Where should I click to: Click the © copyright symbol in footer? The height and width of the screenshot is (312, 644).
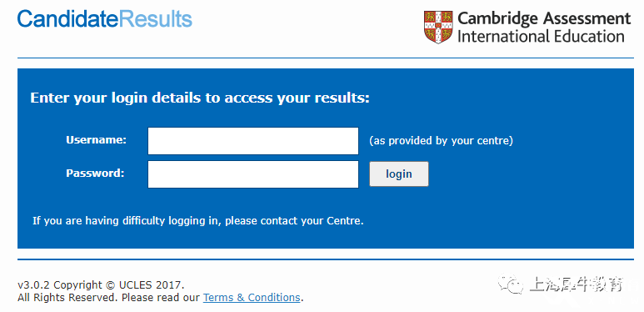click(110, 284)
